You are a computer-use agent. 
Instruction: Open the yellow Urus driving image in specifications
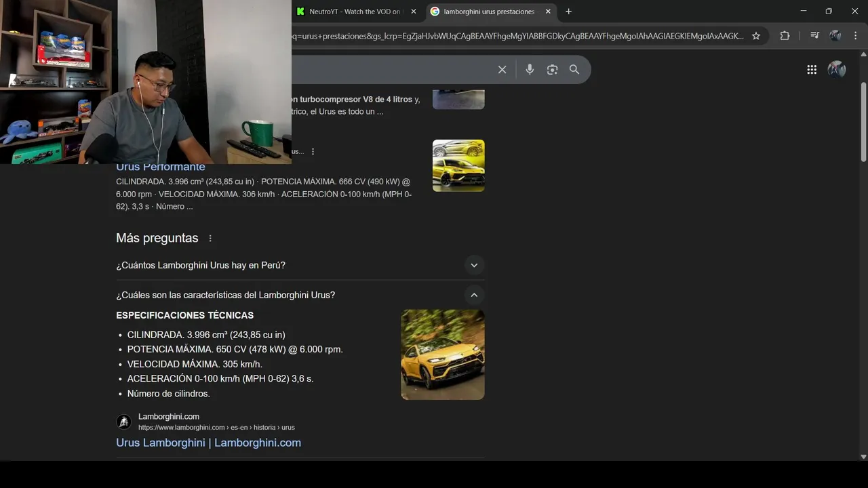(x=443, y=354)
